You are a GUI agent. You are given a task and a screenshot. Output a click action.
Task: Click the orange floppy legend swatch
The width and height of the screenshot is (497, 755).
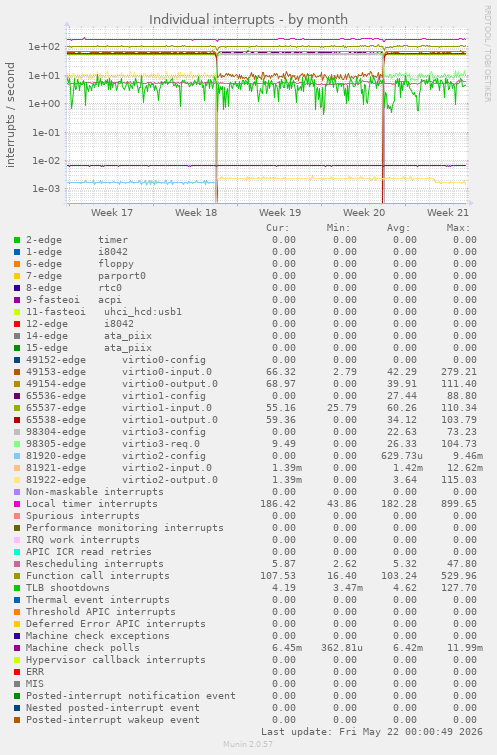pyautogui.click(x=17, y=264)
